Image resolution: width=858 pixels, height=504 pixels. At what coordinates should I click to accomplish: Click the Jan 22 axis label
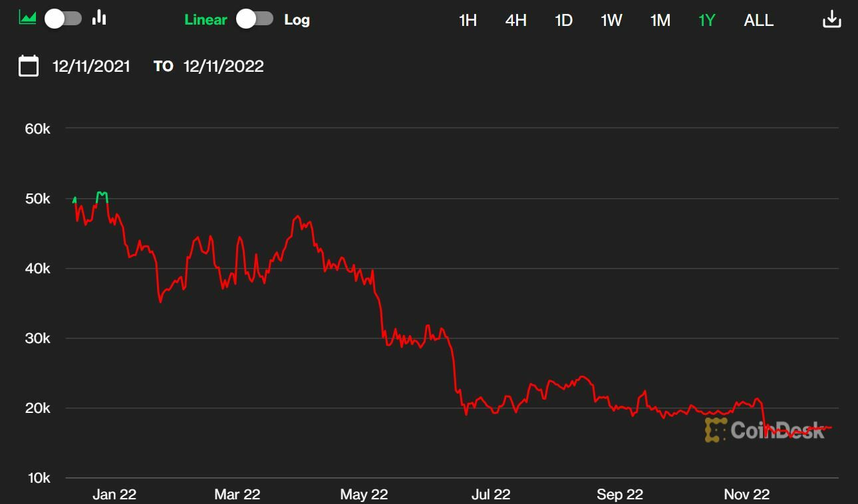coord(114,494)
